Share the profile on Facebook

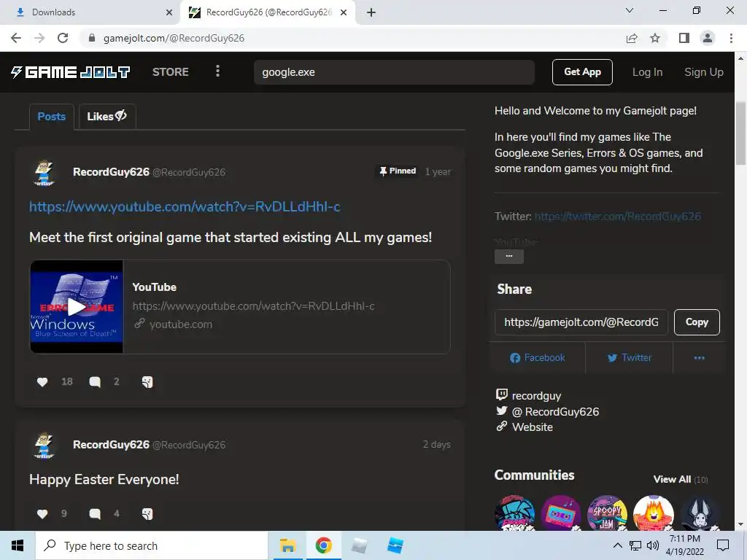(537, 357)
